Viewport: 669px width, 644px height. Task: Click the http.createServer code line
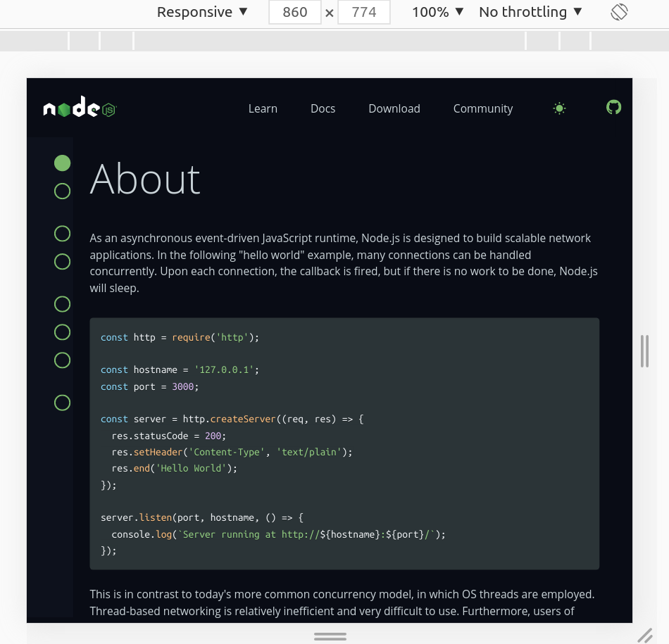[x=232, y=419]
